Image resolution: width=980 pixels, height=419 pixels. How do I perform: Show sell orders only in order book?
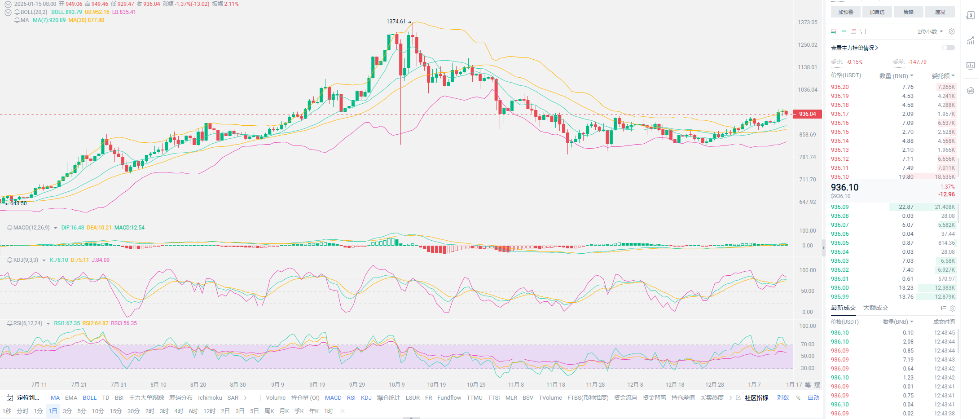pyautogui.click(x=853, y=31)
